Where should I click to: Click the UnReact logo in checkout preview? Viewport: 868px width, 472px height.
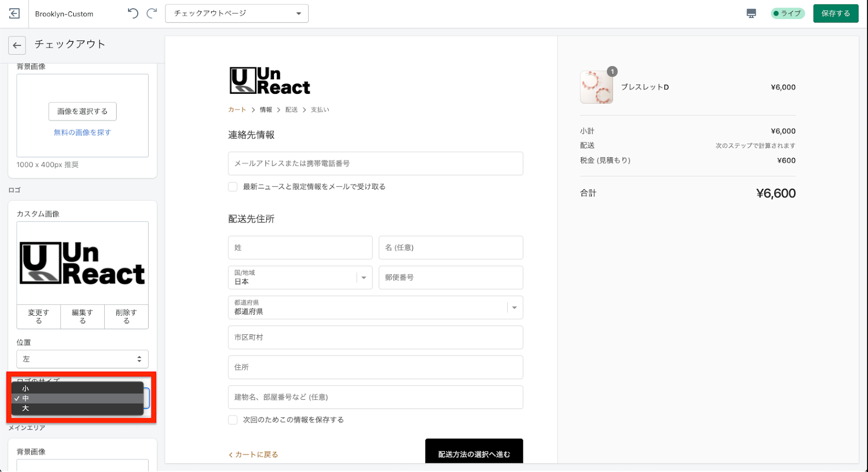coord(270,81)
